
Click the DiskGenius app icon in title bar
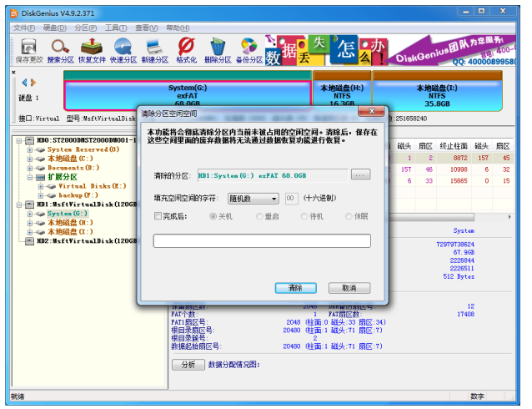point(14,13)
